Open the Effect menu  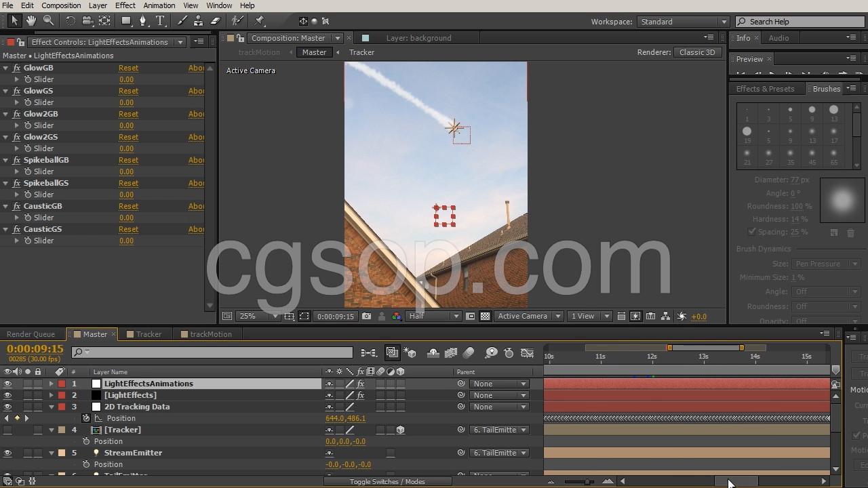[125, 5]
